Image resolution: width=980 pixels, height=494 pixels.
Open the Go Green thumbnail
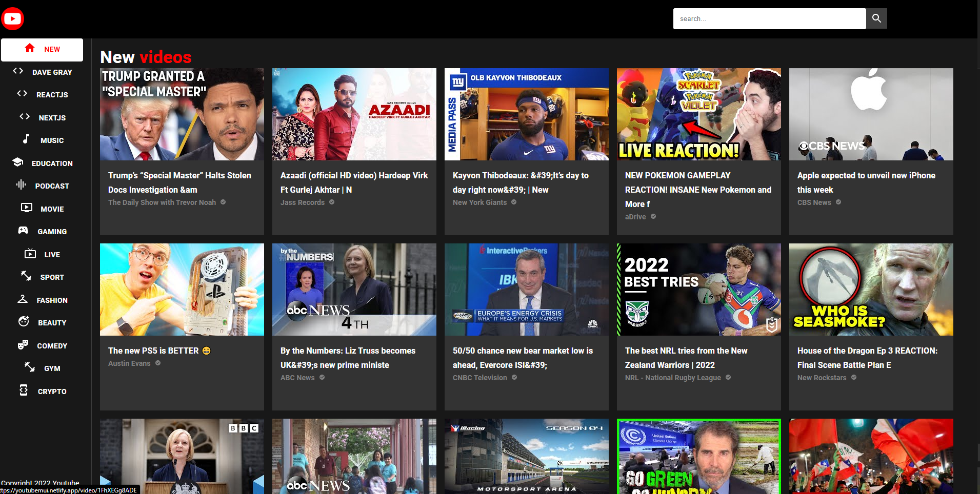(x=699, y=456)
